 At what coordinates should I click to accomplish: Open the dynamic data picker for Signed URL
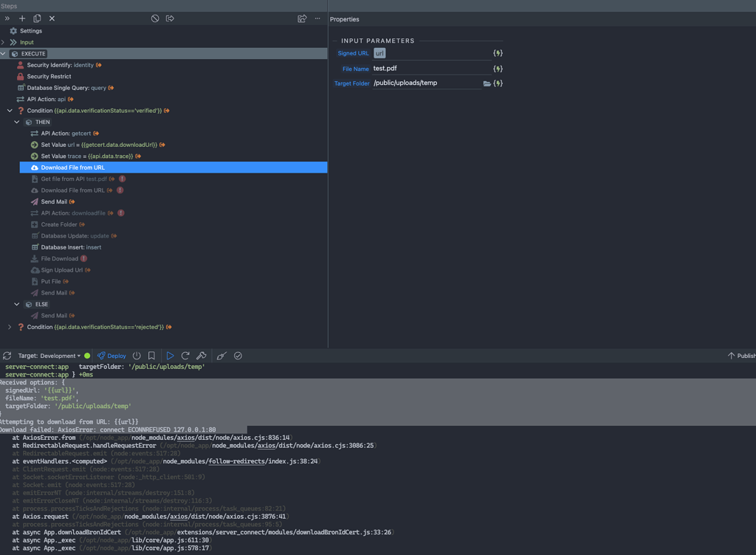pyautogui.click(x=497, y=53)
